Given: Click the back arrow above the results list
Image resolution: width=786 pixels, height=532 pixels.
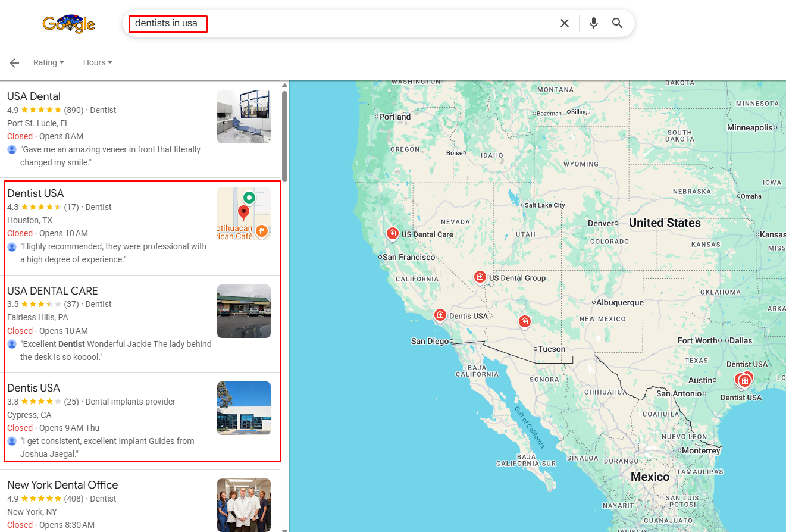Looking at the screenshot, I should (14, 62).
